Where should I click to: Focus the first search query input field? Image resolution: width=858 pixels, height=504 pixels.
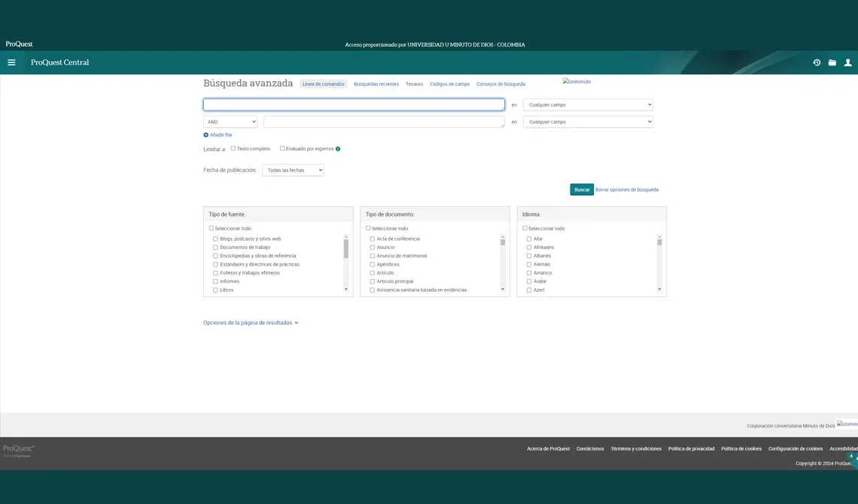coord(354,105)
